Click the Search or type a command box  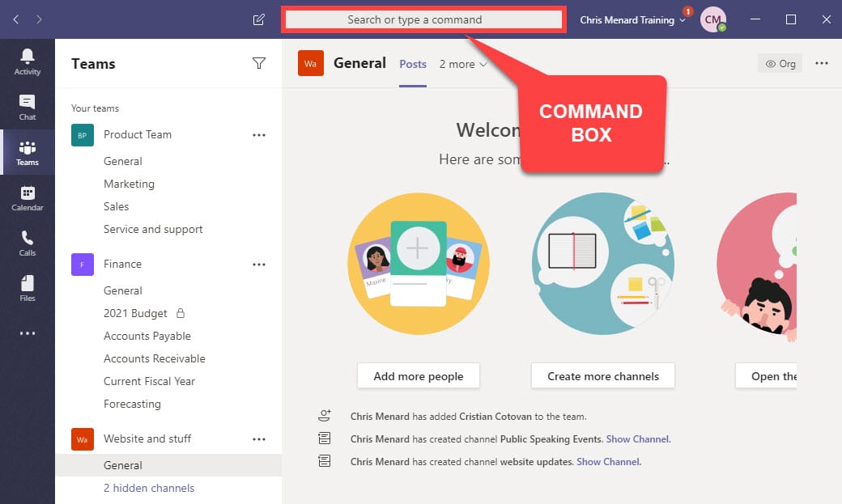(423, 19)
